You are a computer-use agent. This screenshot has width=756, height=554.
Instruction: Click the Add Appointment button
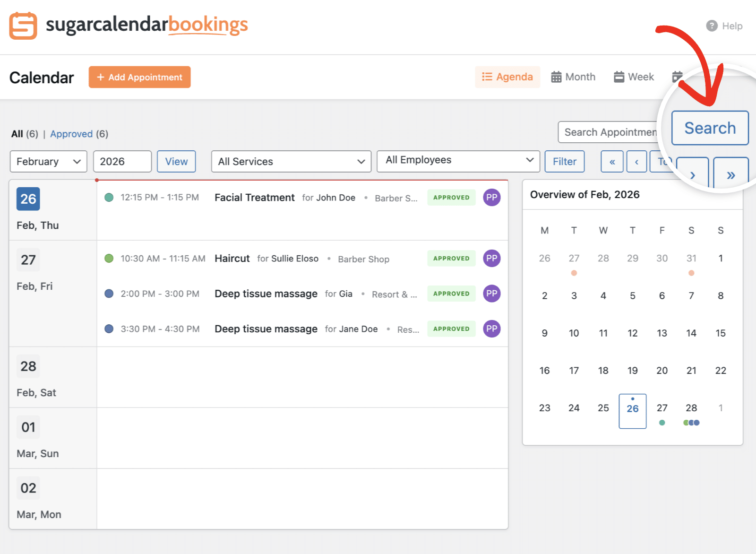tap(139, 77)
